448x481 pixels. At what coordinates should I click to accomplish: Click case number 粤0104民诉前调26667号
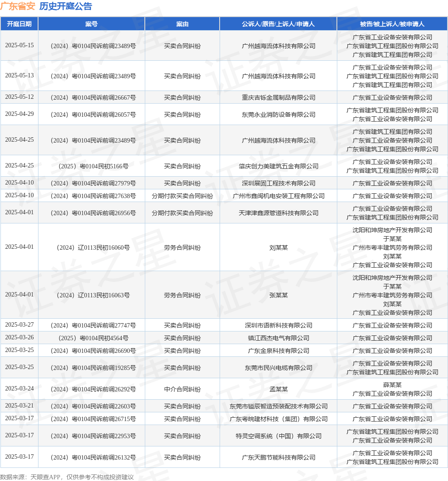coord(93,98)
